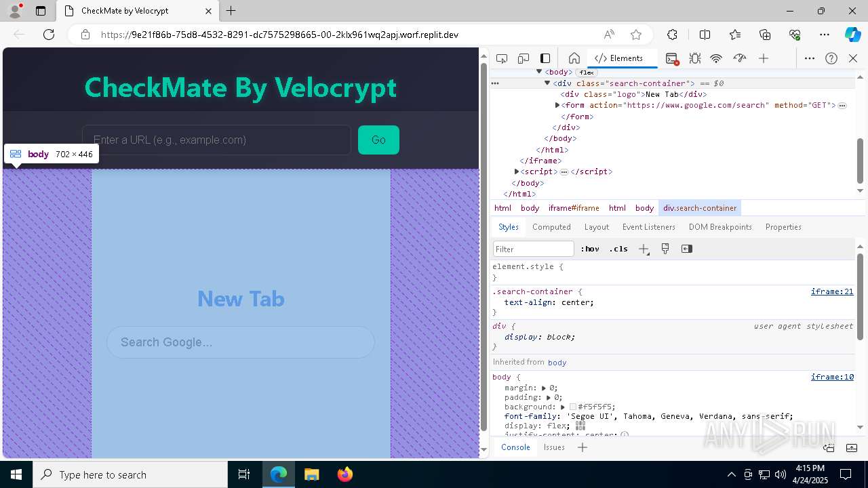
Task: Open the Read aloud icon
Action: pos(609,35)
